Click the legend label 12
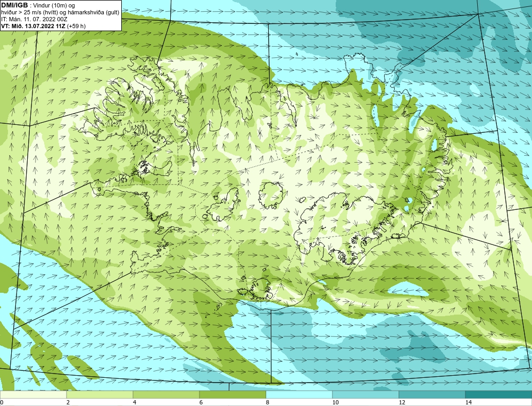 [402, 402]
